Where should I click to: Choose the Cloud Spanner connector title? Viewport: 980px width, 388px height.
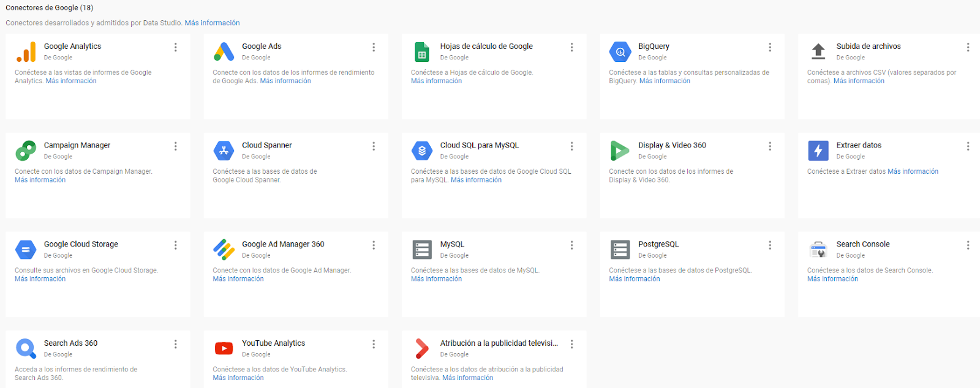(266, 145)
